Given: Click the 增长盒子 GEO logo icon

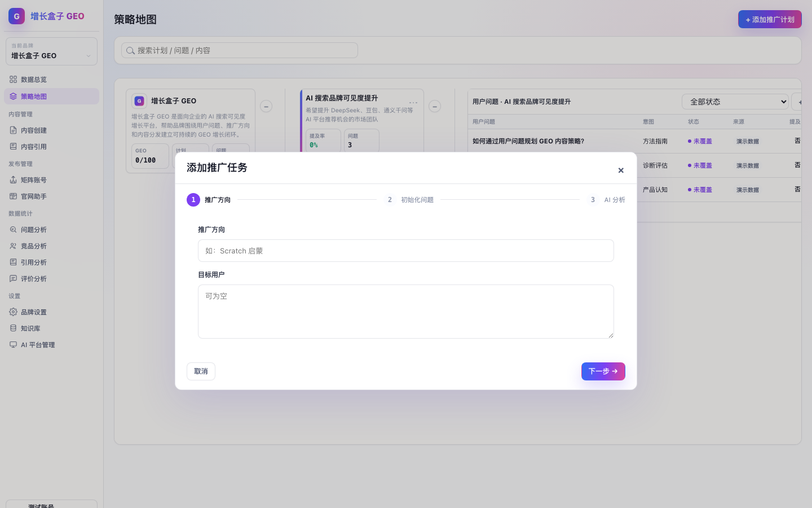Looking at the screenshot, I should 16,16.
